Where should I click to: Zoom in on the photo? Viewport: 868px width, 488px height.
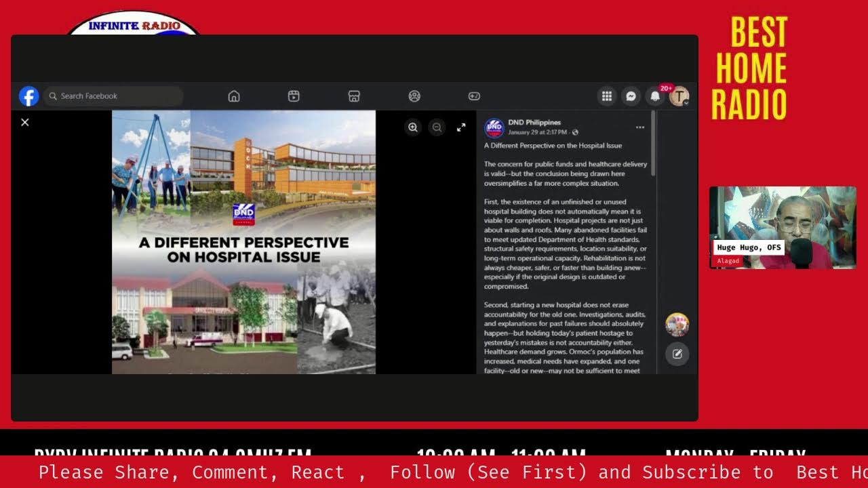[x=413, y=127]
